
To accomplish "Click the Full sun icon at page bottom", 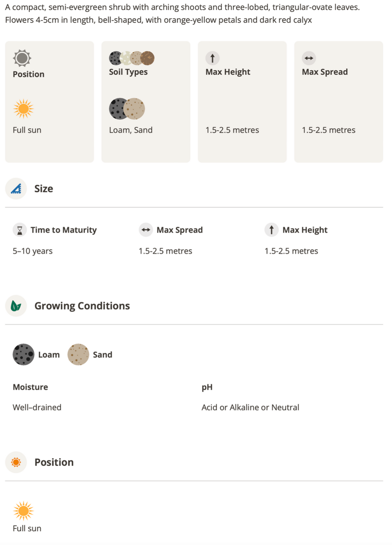I will pyautogui.click(x=23, y=511).
